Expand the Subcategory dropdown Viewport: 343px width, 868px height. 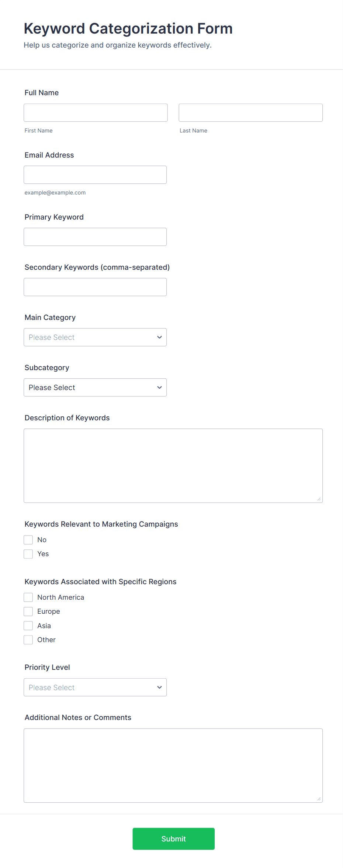[95, 387]
